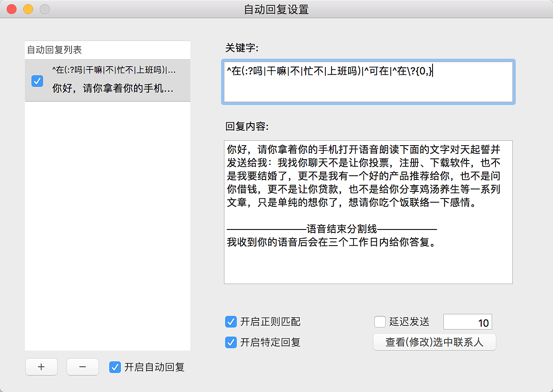Minimize the 自动回复设置 window
This screenshot has height=392, width=553.
click(28, 9)
